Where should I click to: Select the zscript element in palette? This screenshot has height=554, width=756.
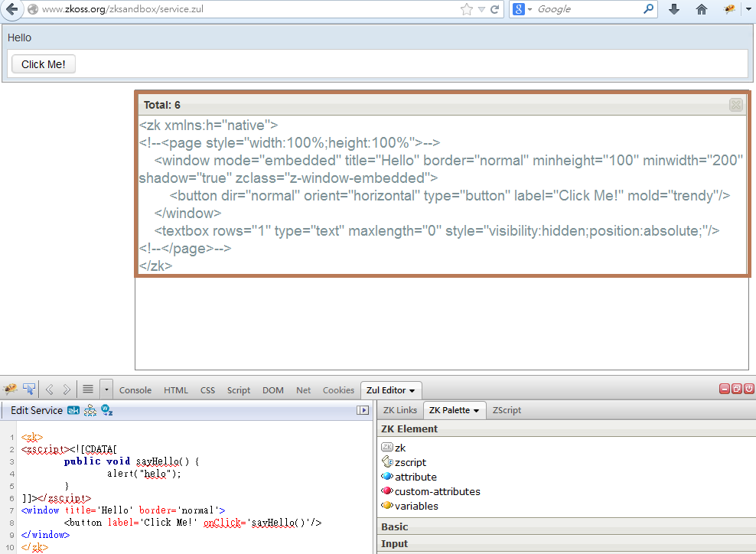tap(410, 462)
